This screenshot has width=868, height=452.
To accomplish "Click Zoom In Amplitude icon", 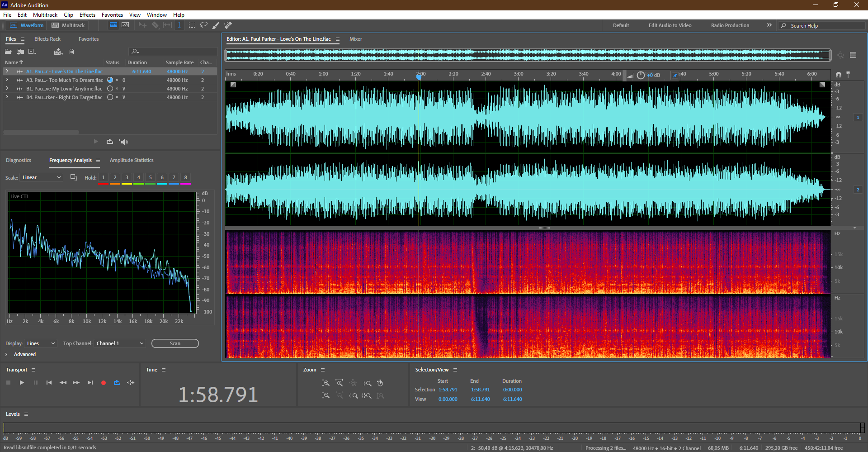I will pyautogui.click(x=325, y=383).
